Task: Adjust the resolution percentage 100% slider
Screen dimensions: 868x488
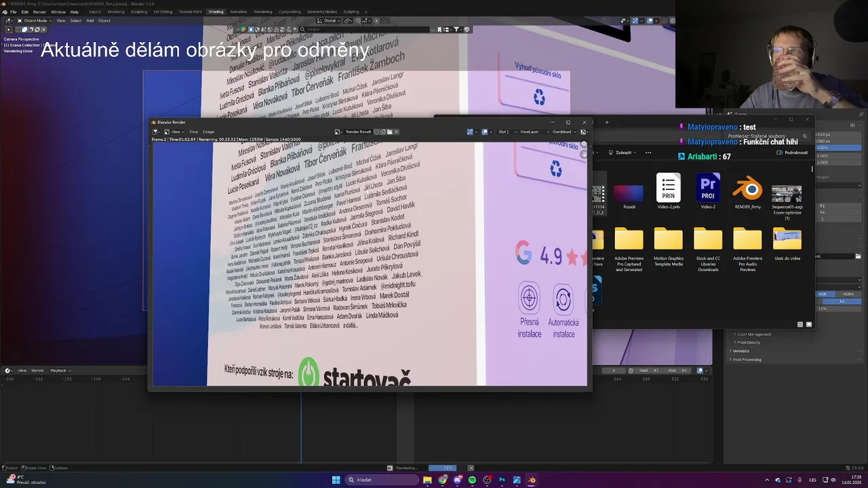Action: (838, 147)
